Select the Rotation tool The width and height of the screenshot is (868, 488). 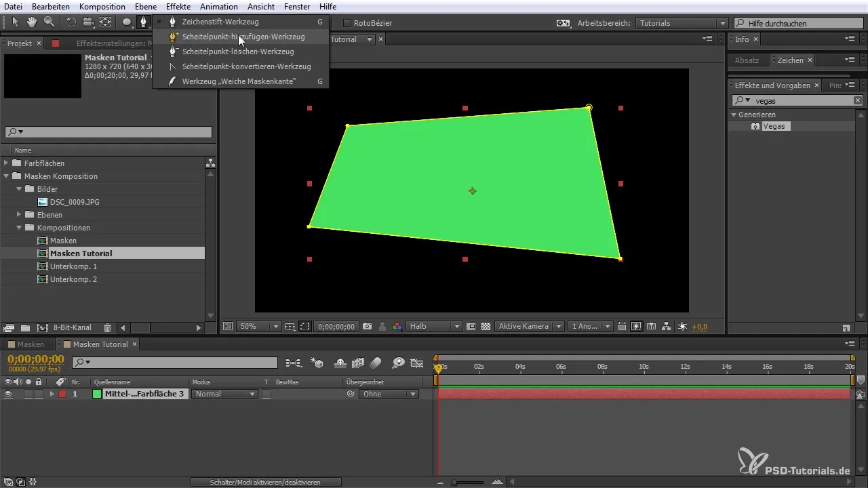pyautogui.click(x=71, y=22)
